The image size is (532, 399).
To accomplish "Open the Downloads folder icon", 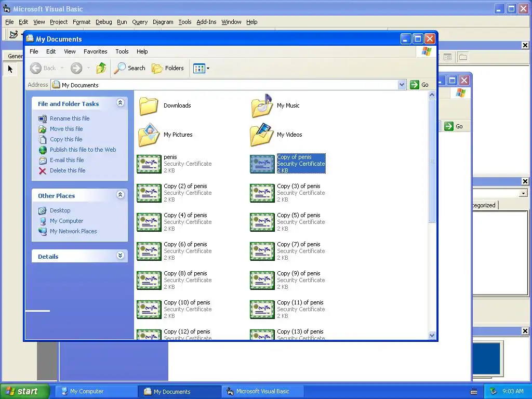I will [149, 106].
